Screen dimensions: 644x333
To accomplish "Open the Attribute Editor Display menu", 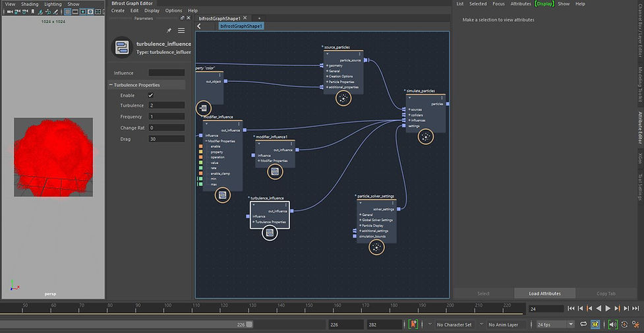I will (544, 4).
